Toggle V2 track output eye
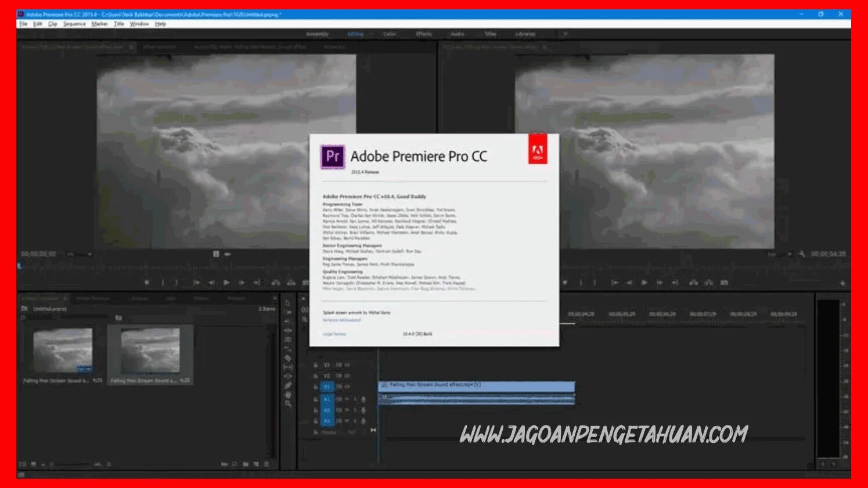The image size is (868, 488). 347,376
